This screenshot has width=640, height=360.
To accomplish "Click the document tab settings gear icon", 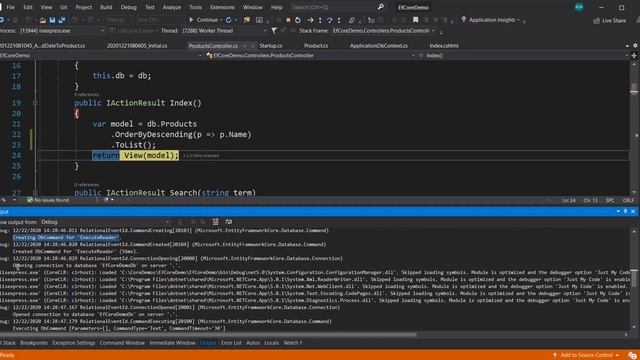I will 635,46.
